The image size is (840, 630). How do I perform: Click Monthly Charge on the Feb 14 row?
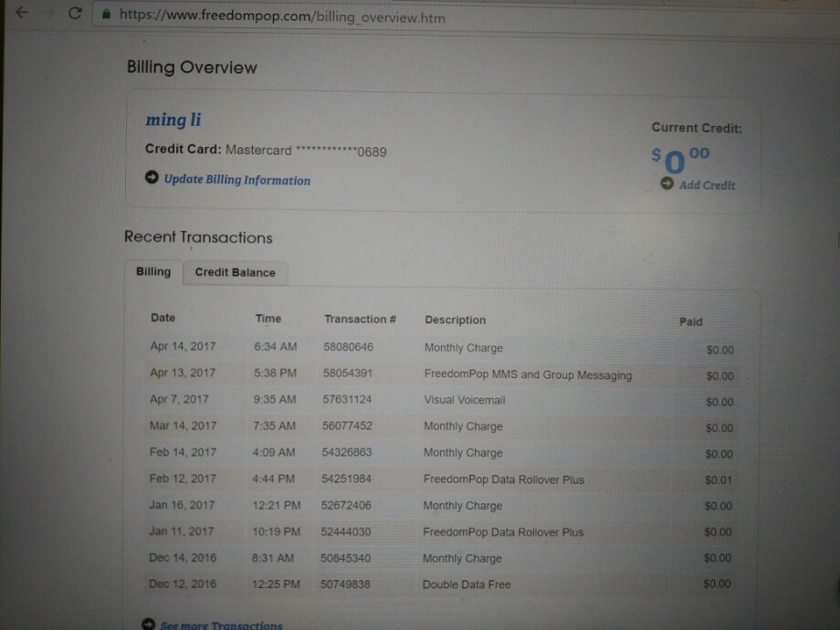point(464,453)
